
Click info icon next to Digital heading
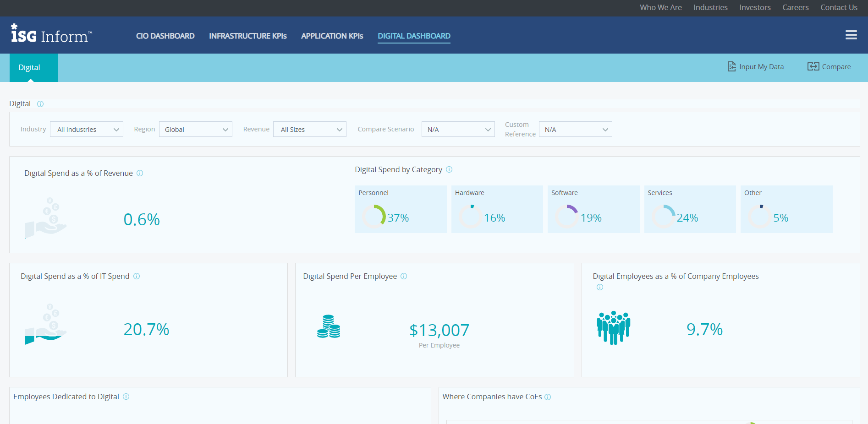coord(40,104)
